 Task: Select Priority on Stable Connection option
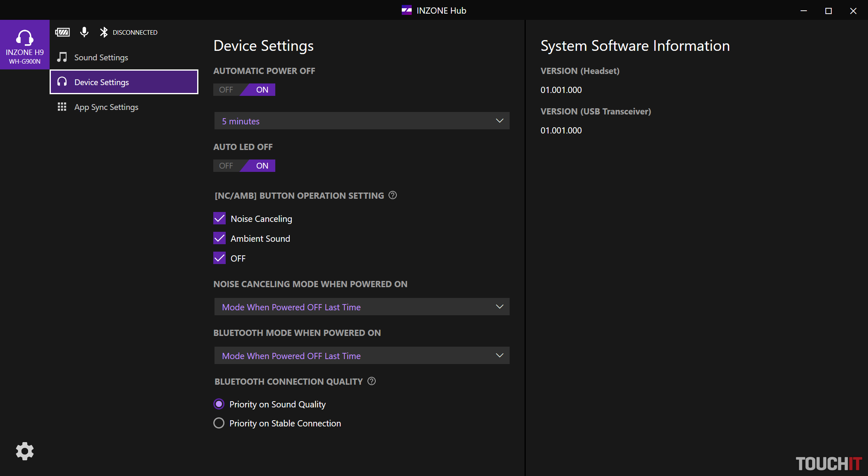tap(219, 423)
